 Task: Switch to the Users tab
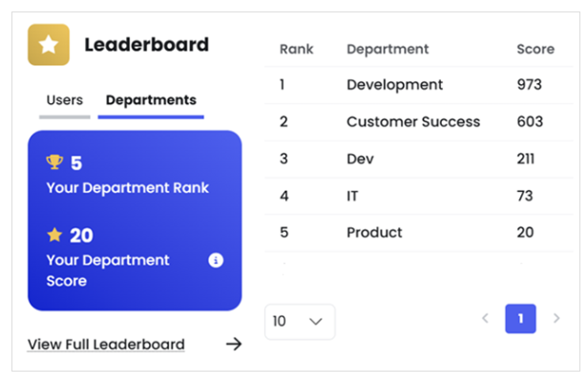tap(65, 100)
